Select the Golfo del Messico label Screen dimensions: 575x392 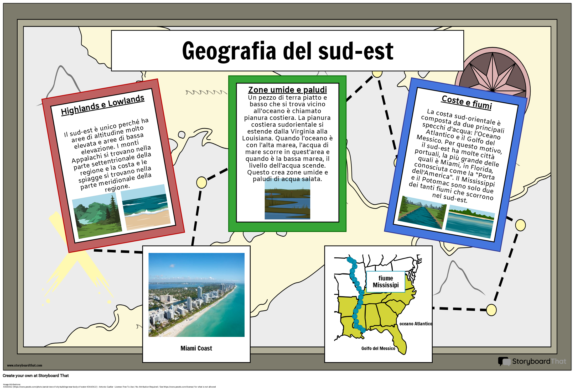tap(379, 349)
